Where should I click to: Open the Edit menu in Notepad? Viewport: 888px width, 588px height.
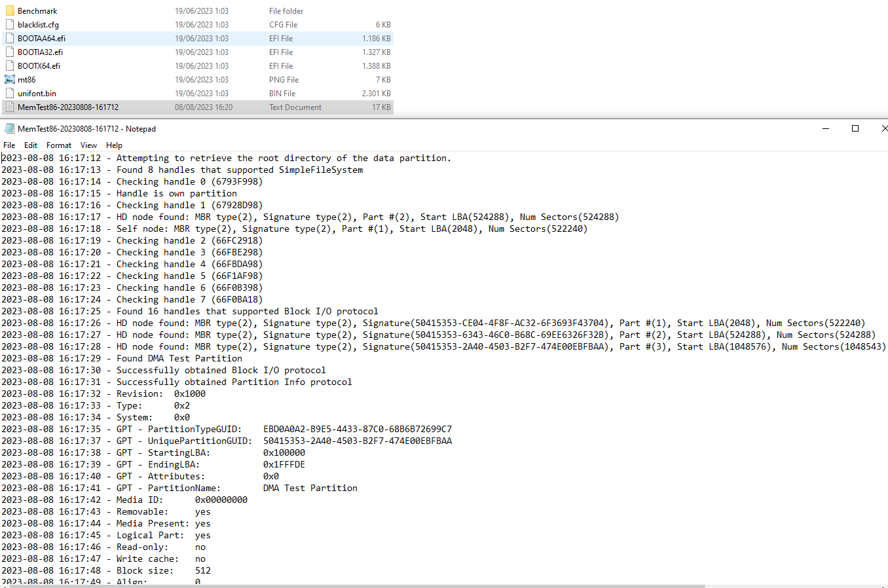(31, 145)
